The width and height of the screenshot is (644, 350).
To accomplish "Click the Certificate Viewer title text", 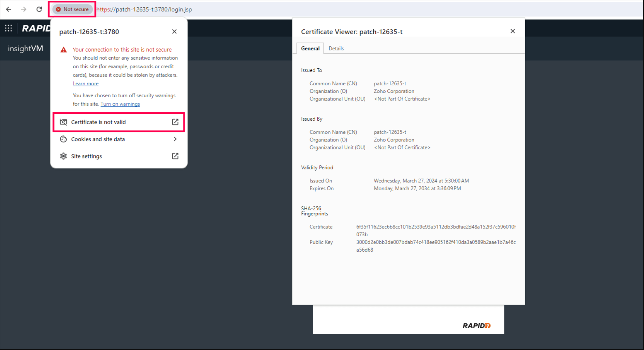I will (x=352, y=32).
